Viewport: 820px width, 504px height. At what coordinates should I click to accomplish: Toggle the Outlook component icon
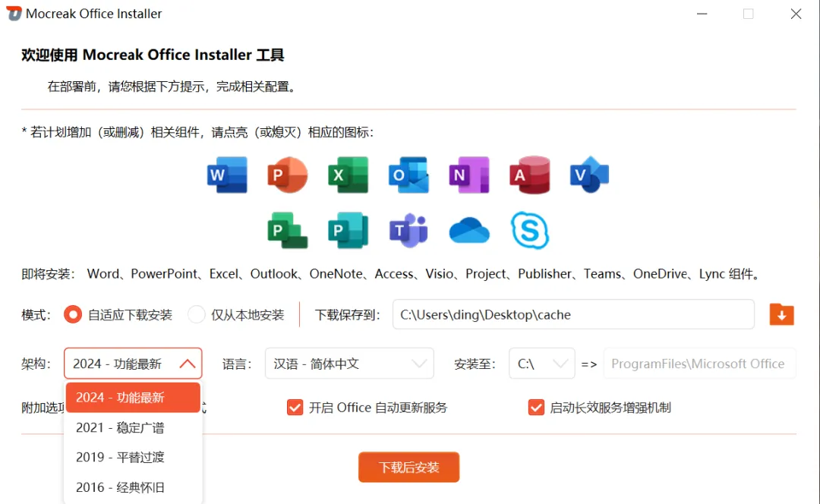(x=408, y=175)
